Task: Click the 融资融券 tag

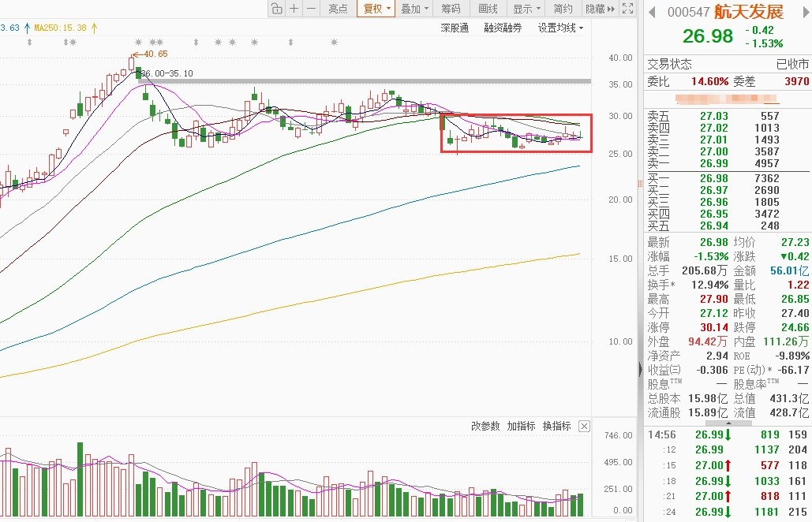Action: [503, 28]
